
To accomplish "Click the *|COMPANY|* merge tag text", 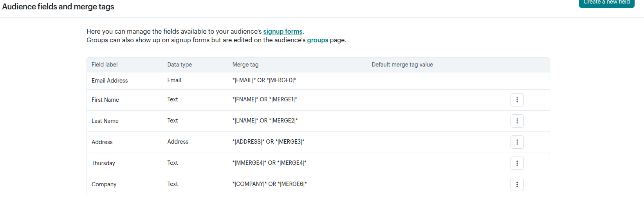I will [249, 184].
